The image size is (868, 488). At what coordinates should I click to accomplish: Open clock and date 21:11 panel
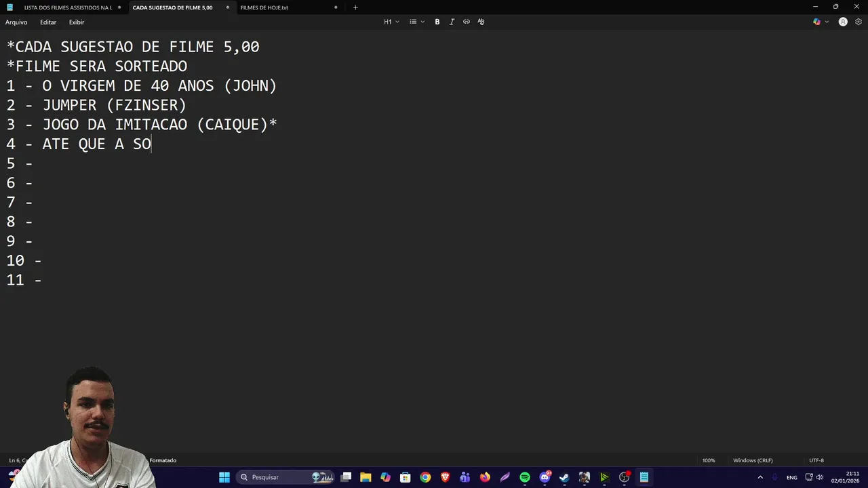coord(846,477)
